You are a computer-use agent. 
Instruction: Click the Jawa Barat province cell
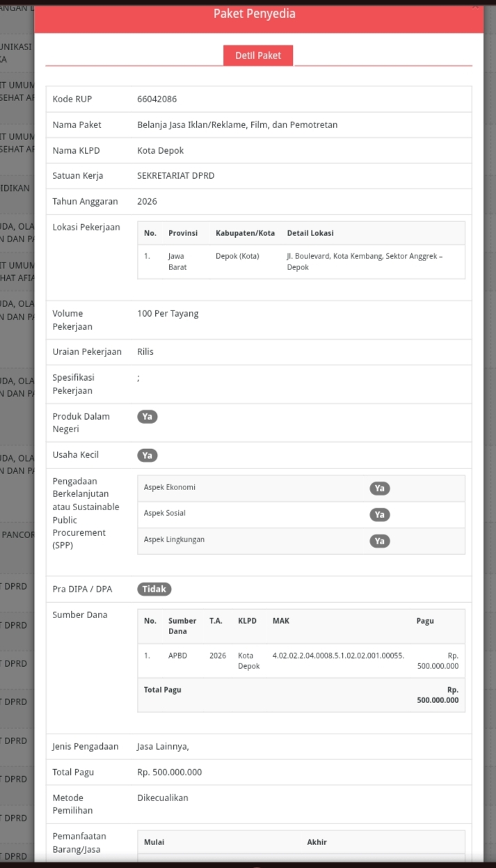click(177, 262)
